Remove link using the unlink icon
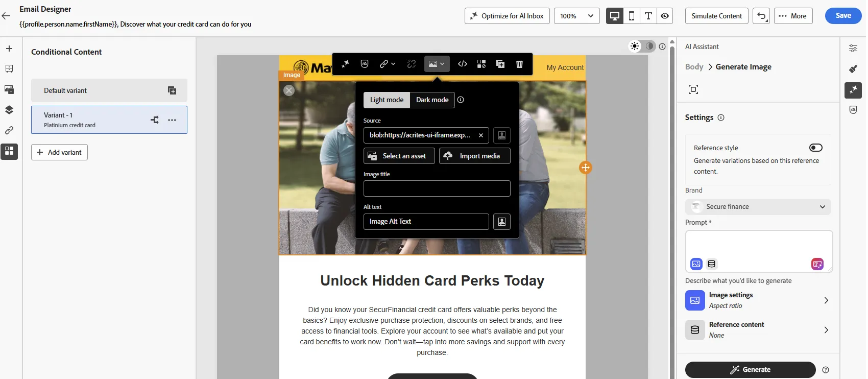This screenshot has width=868, height=379. (x=412, y=64)
